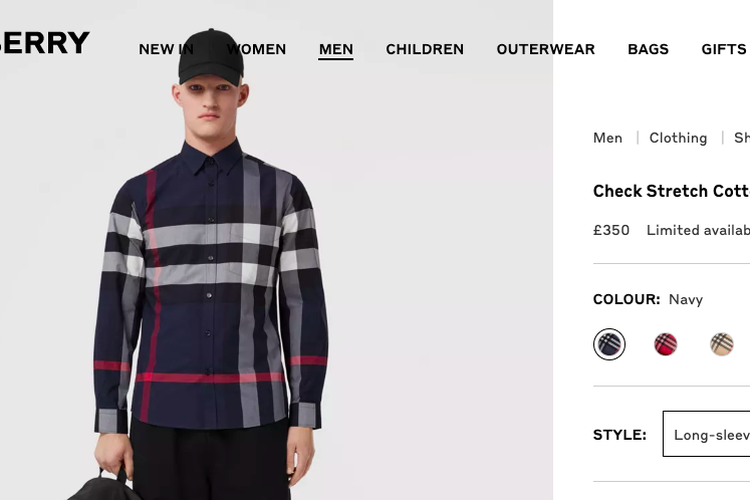Open the OUTERWEAR category
Screen dimensions: 750x500
pos(546,49)
